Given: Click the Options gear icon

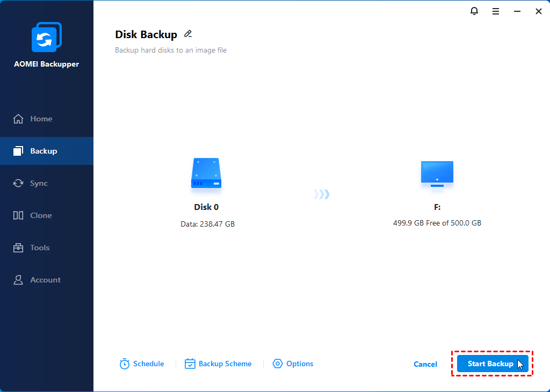Looking at the screenshot, I should (x=278, y=364).
